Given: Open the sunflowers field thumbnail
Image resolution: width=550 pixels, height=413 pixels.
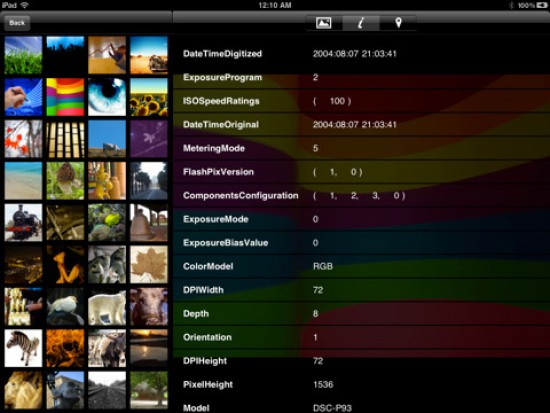Looking at the screenshot, I should (149, 97).
